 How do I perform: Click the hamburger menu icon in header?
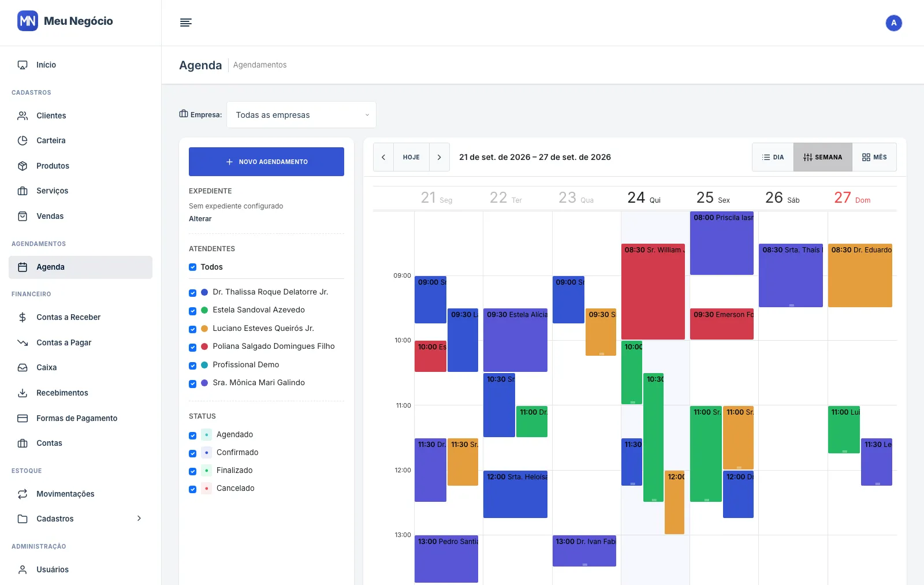186,23
